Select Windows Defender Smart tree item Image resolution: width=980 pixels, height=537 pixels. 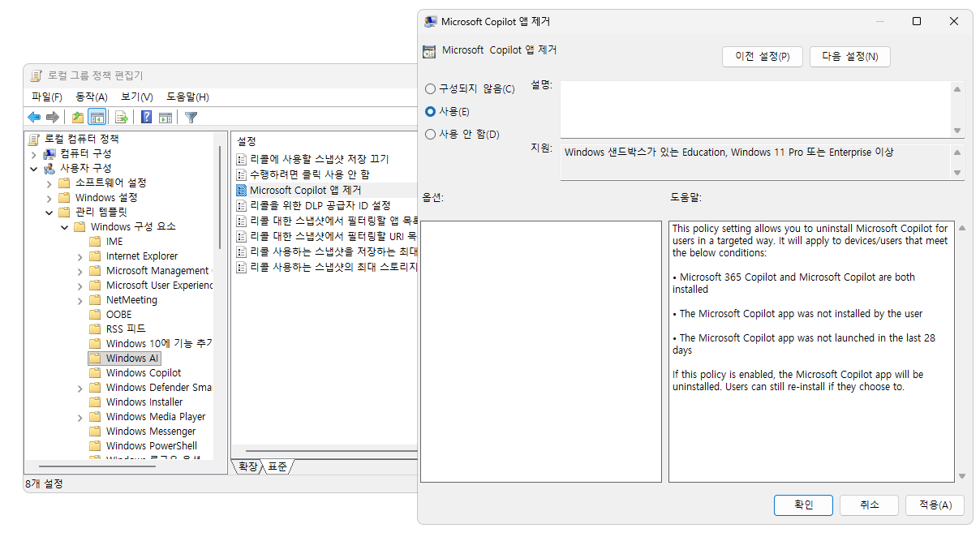159,387
